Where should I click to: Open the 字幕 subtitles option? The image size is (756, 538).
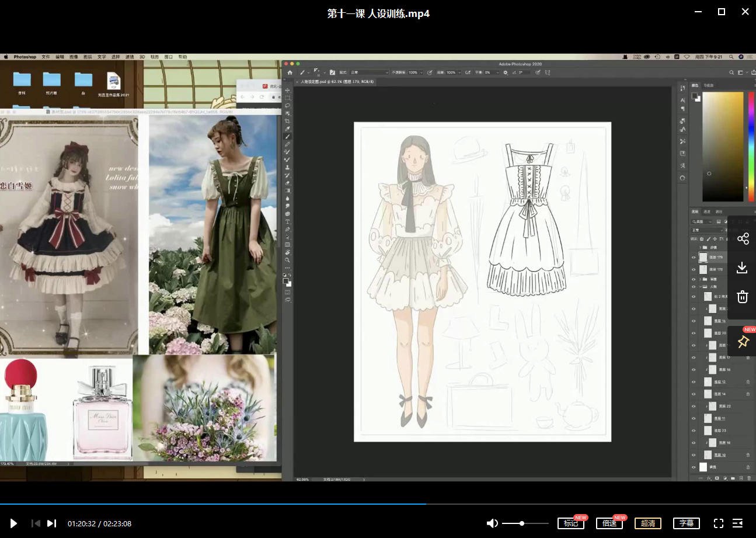[687, 523]
